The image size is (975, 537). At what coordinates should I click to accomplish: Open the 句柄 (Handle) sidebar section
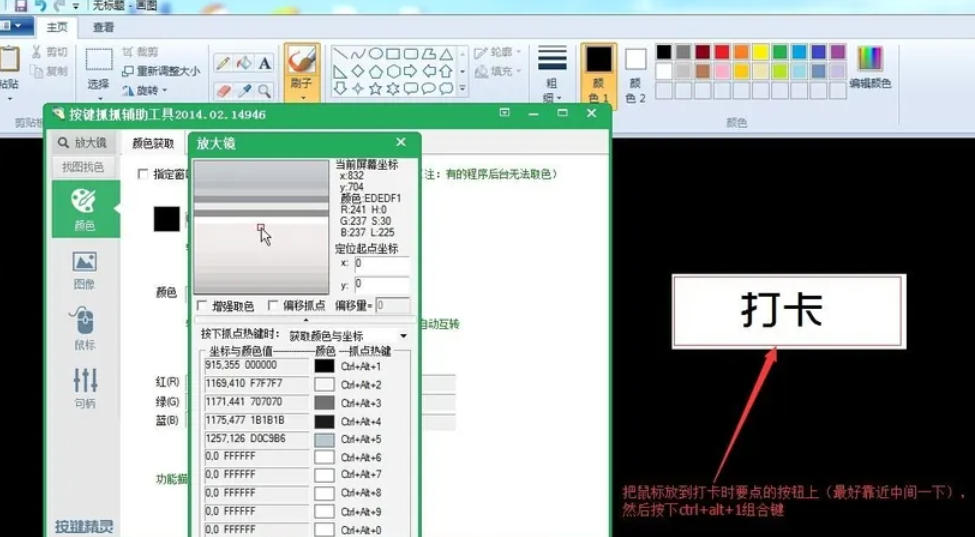85,387
